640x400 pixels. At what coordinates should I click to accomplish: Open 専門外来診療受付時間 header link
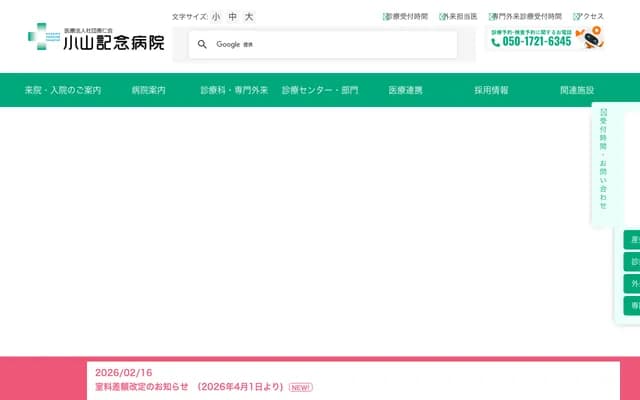pos(524,17)
